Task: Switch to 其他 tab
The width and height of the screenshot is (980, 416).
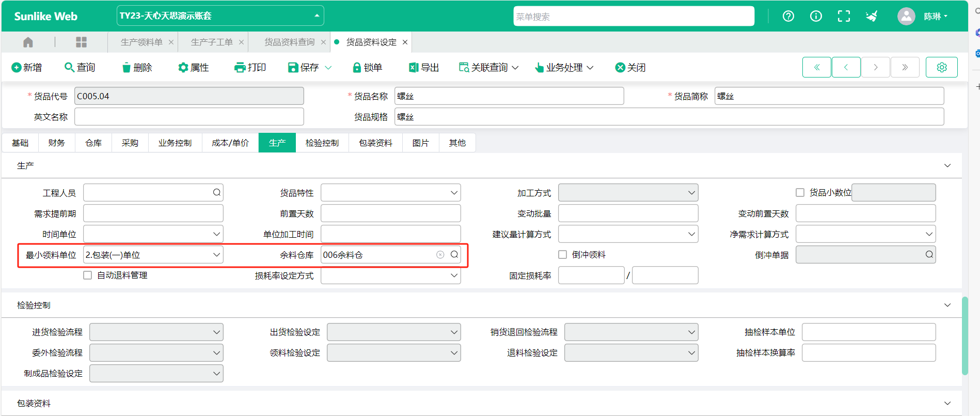Action: point(457,143)
